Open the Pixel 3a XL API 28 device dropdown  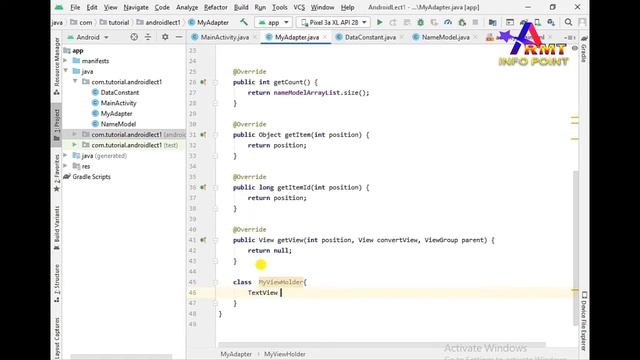pyautogui.click(x=333, y=22)
